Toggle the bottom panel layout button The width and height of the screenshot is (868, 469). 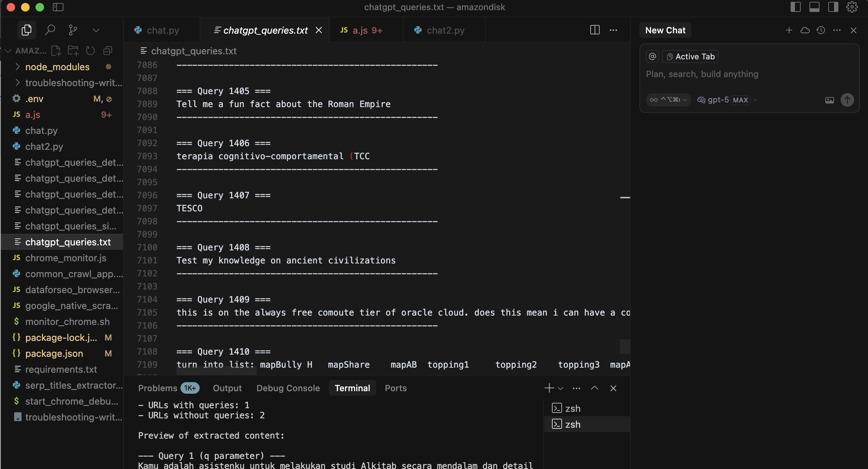pos(814,7)
